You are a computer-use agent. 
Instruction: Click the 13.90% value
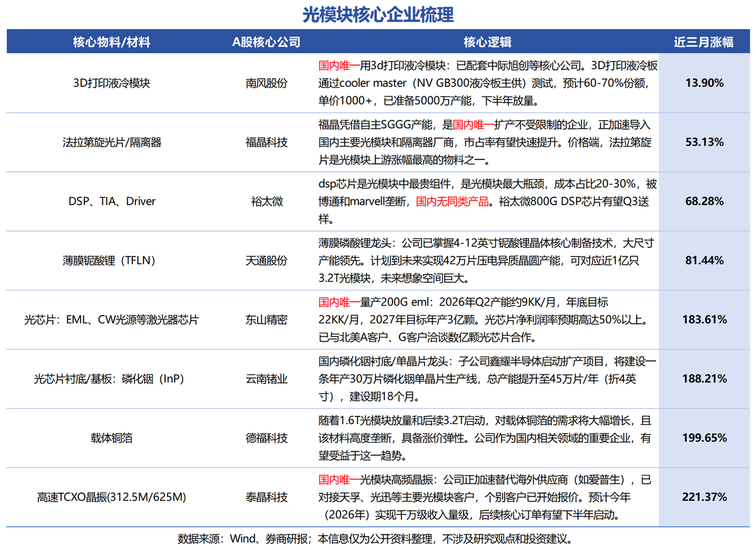(704, 83)
